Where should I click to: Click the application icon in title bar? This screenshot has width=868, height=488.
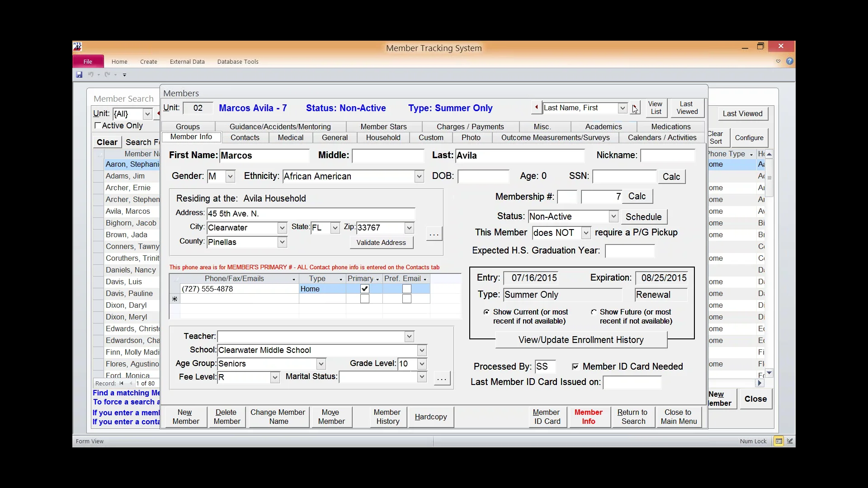[x=77, y=46]
